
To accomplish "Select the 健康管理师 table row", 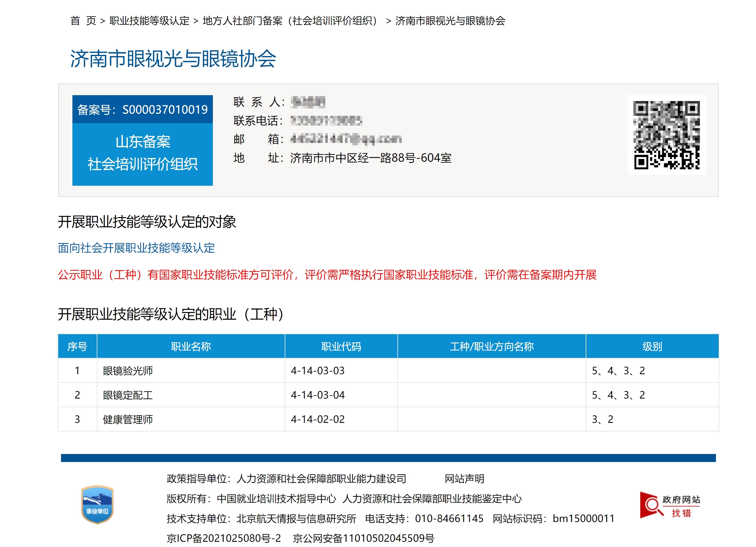I will 128,419.
